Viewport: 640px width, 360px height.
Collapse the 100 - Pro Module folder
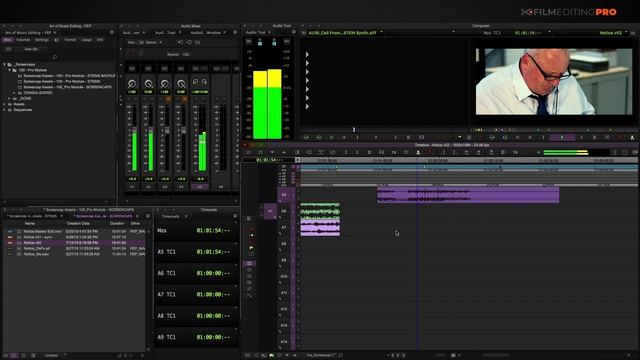click(x=10, y=70)
